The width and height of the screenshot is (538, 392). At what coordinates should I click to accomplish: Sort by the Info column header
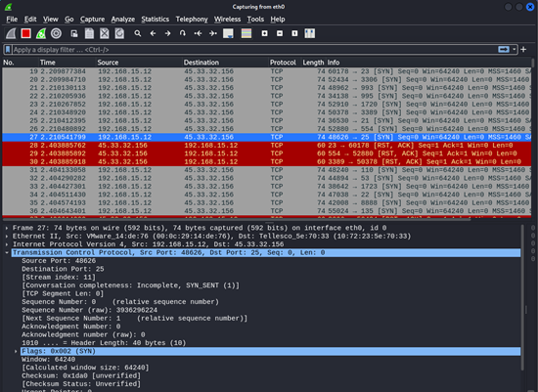coord(428,63)
